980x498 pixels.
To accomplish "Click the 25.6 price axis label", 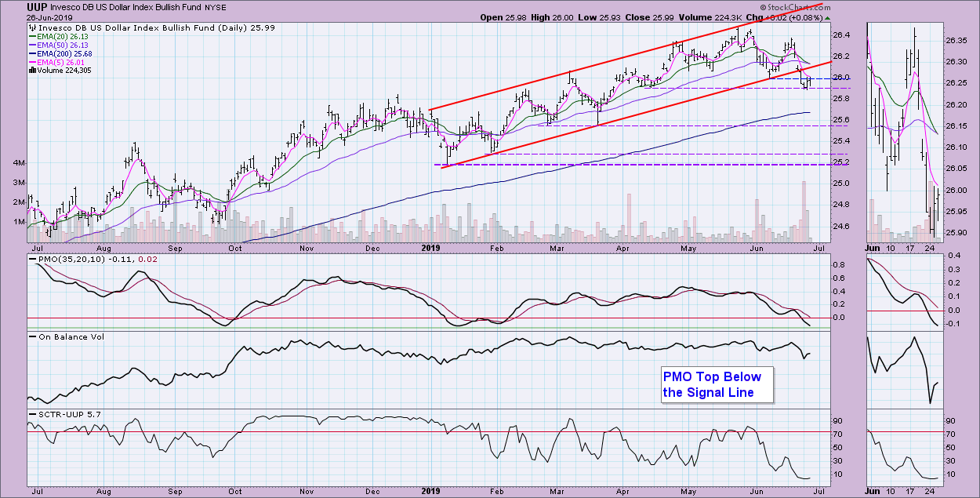I will click(x=841, y=119).
